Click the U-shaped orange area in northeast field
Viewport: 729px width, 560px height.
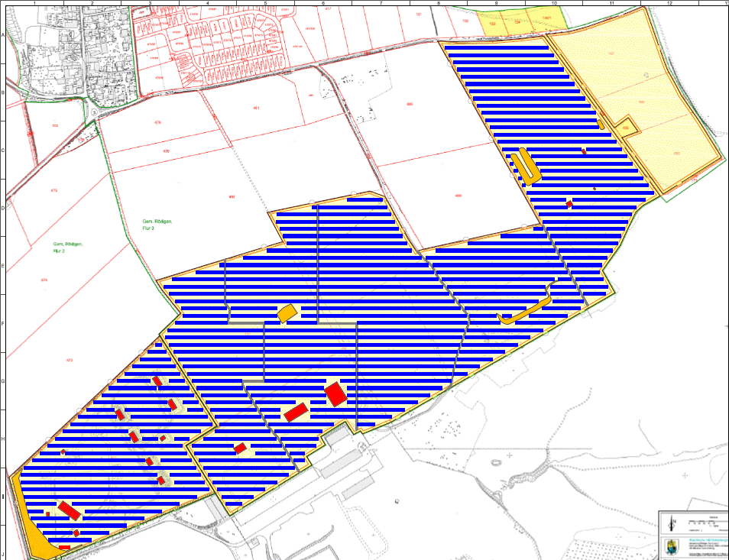tap(525, 166)
